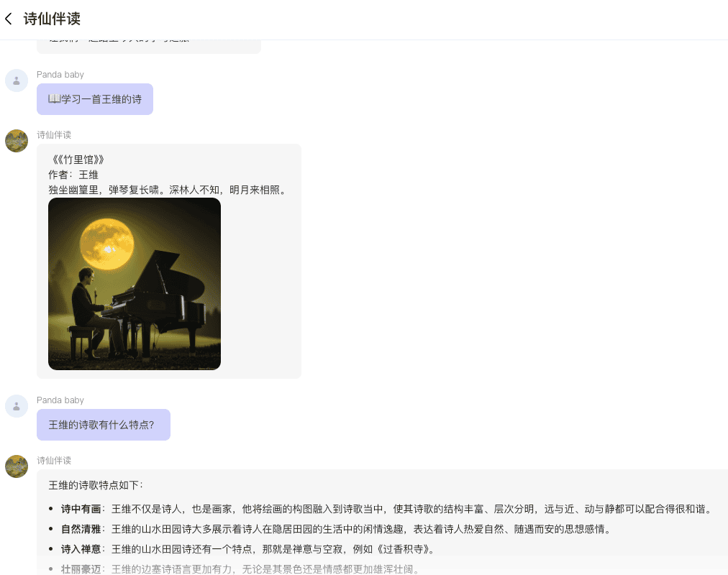Click the 作者:王维 author line
This screenshot has width=728, height=575.
(73, 175)
